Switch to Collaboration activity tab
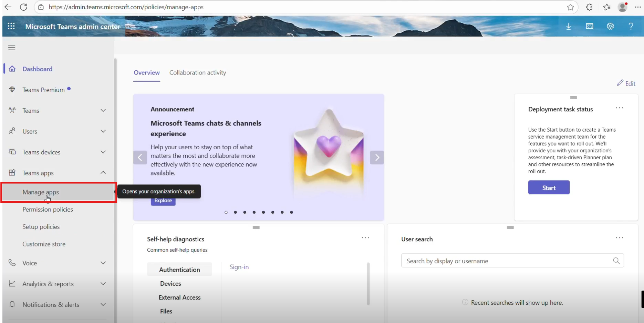Viewport: 644px width, 323px height. coord(197,73)
